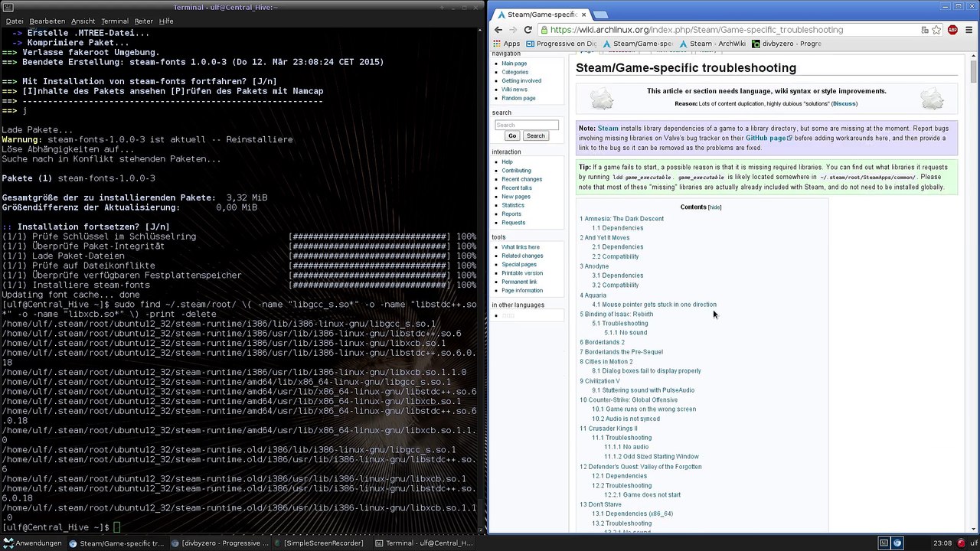Open Printable version link
The width and height of the screenshot is (980, 551).
coord(522,273)
